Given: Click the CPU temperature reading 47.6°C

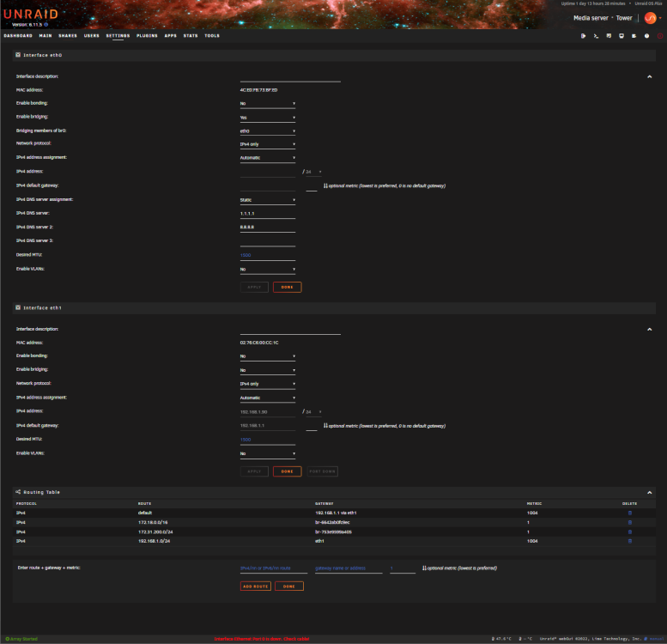Looking at the screenshot, I should click(x=501, y=639).
